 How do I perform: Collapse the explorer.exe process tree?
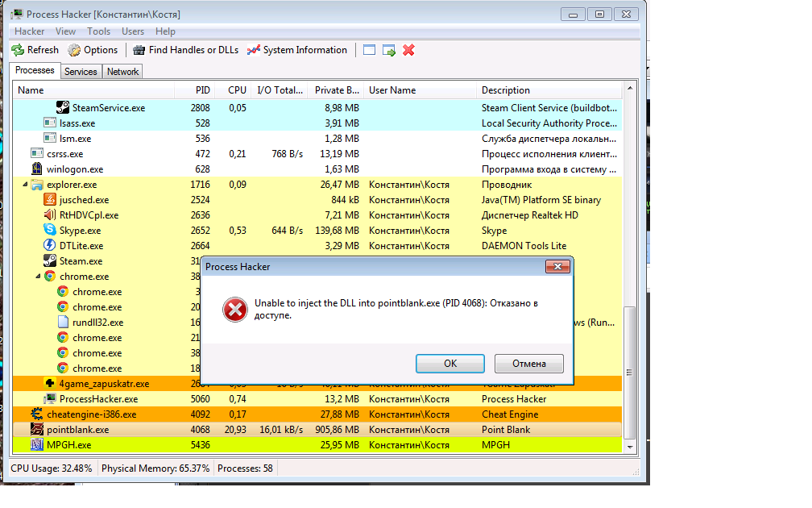pos(25,185)
